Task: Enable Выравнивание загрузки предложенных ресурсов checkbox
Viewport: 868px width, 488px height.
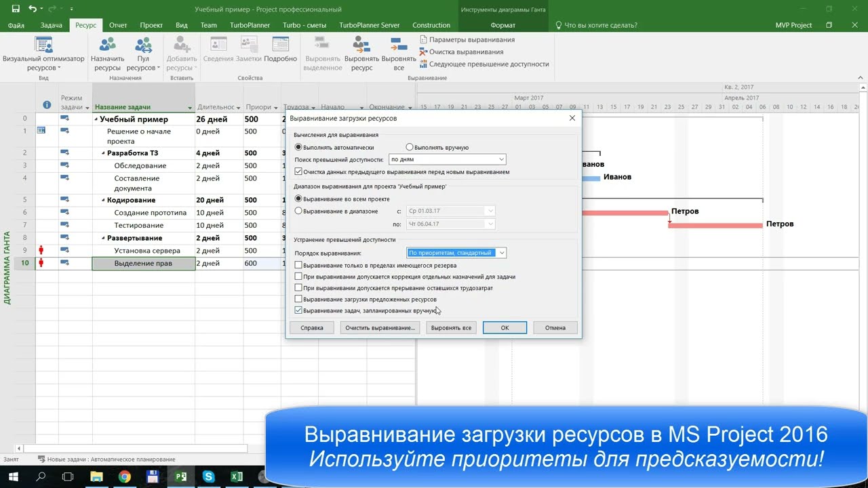Action: point(299,299)
